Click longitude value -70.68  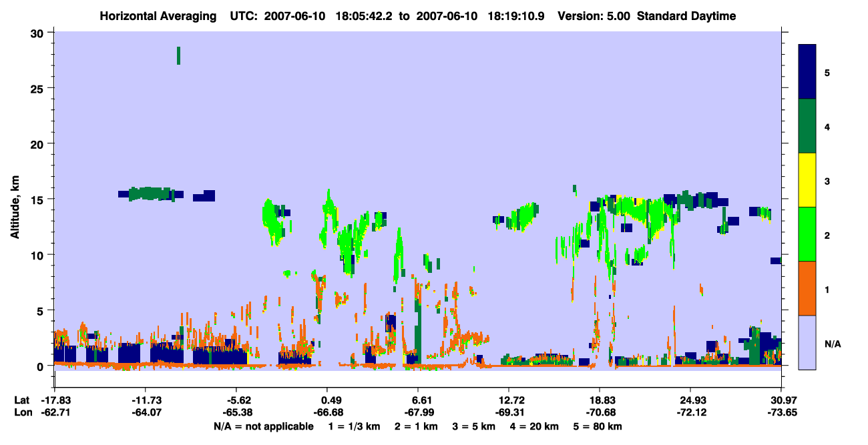pyautogui.click(x=600, y=412)
